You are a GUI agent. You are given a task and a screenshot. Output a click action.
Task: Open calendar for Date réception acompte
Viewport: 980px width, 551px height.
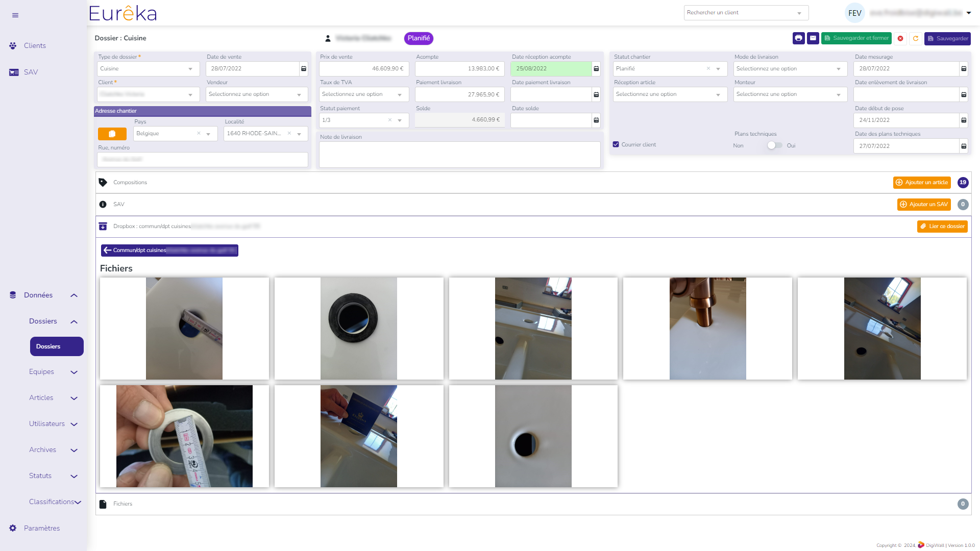point(596,69)
